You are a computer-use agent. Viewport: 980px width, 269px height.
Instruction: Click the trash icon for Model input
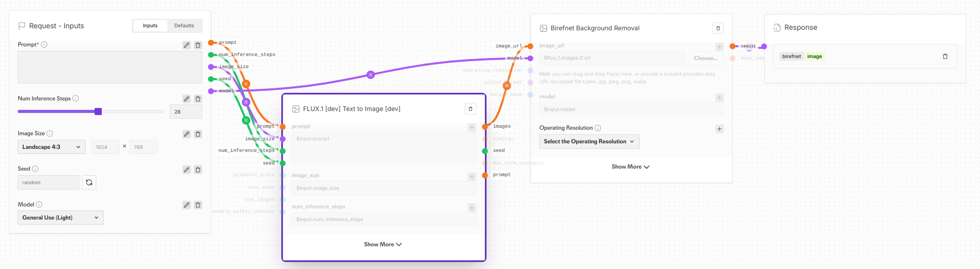(198, 205)
